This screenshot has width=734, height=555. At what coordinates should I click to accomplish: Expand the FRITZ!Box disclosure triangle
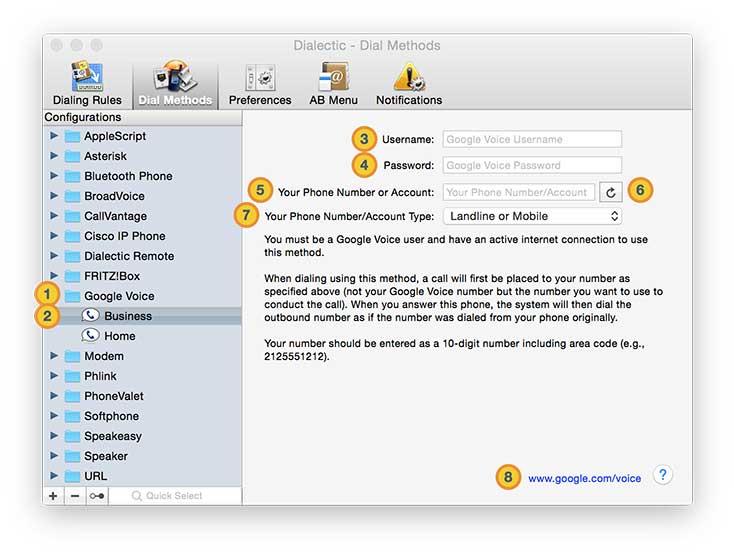coord(54,276)
